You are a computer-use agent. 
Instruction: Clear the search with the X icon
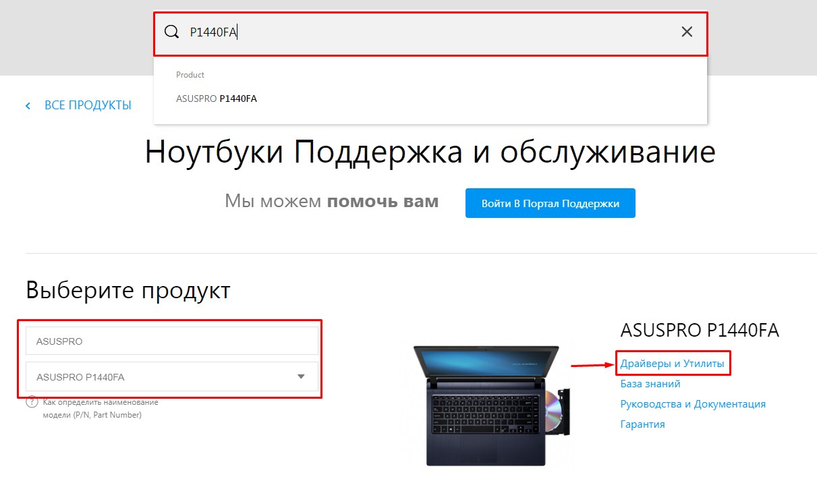pyautogui.click(x=687, y=32)
